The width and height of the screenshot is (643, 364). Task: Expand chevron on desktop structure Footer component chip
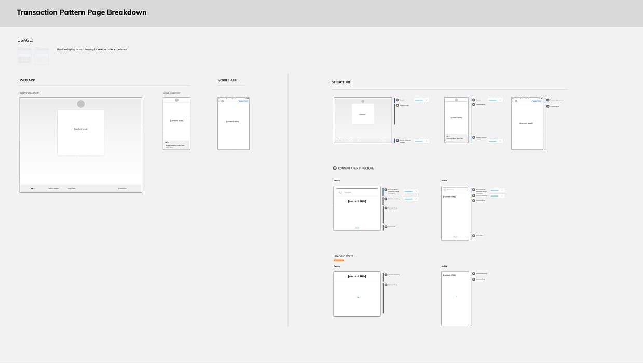point(427,141)
